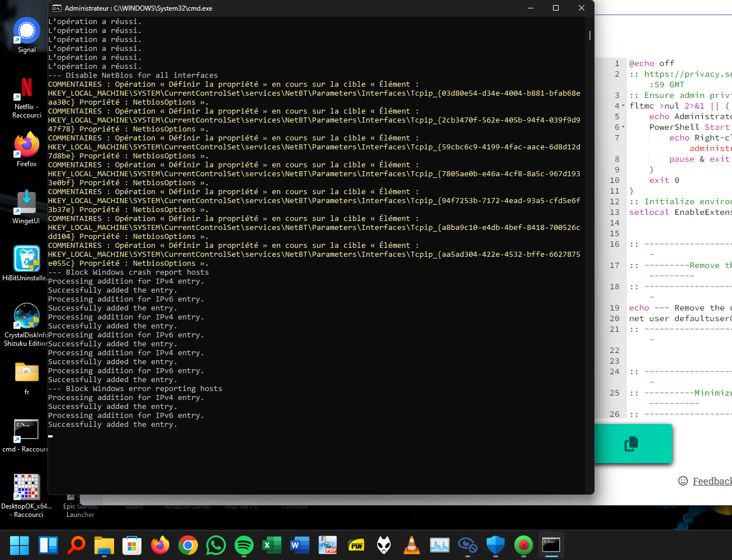Open the Widgets panel from the taskbar

(48, 545)
